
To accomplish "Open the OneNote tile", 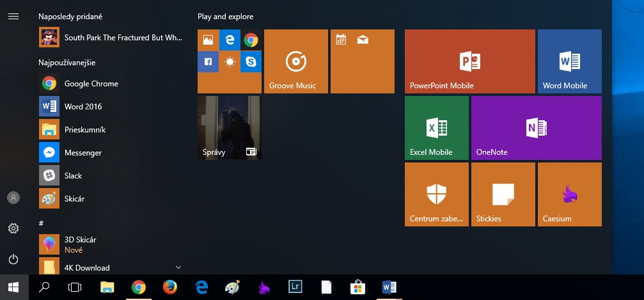I will click(x=537, y=128).
